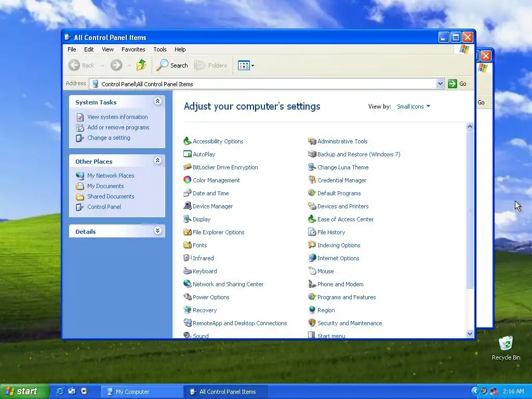Go to Shared Documents in Other Places
Screen dimensions: 532x399
point(111,196)
